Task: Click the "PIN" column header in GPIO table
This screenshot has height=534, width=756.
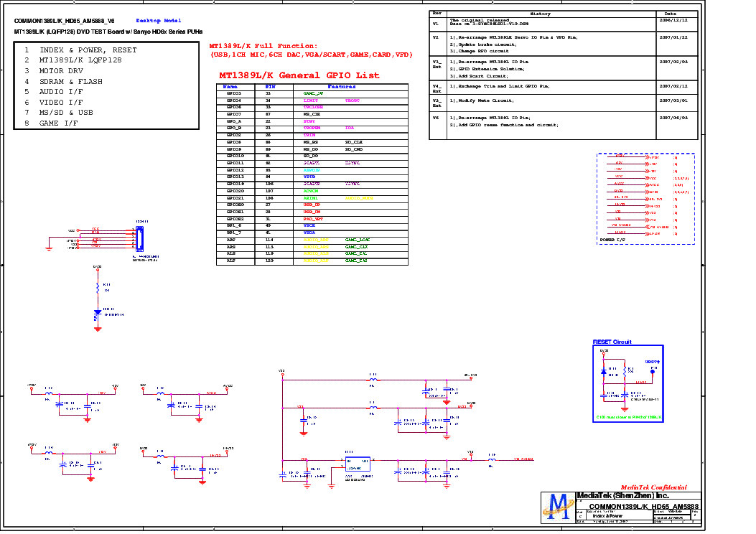Action: pos(270,87)
